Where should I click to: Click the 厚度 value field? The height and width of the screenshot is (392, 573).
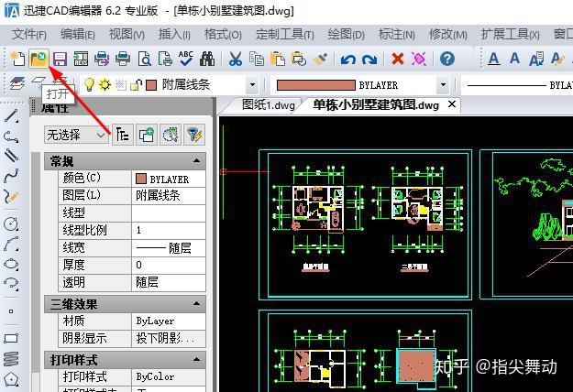[x=169, y=265]
